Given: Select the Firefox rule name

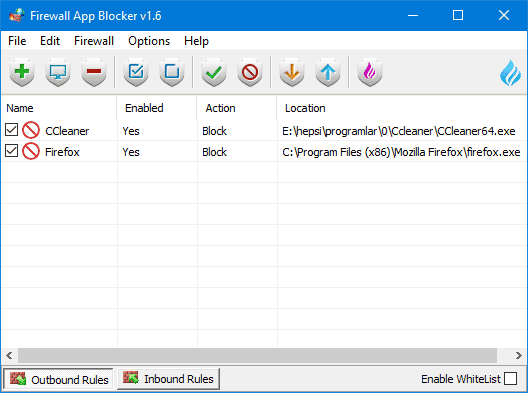Looking at the screenshot, I should pos(62,152).
